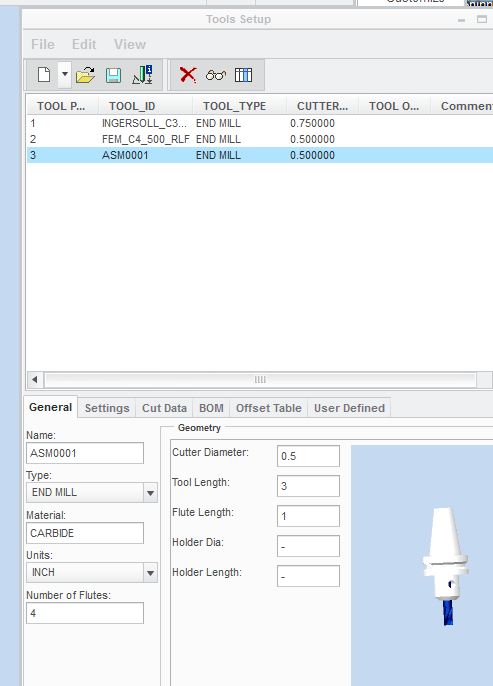Screen dimensions: 493x686
Task: Click the 0.750000 cutter diameter cell
Action: click(x=312, y=123)
